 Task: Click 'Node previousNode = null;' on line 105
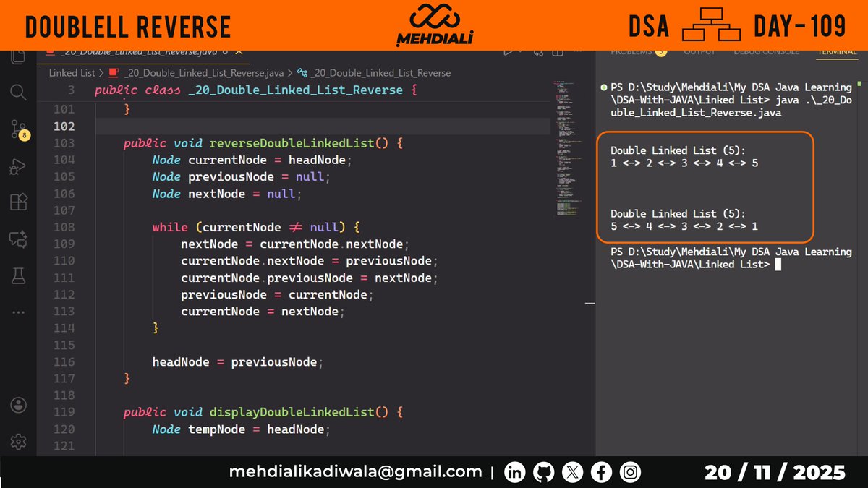pyautogui.click(x=242, y=177)
